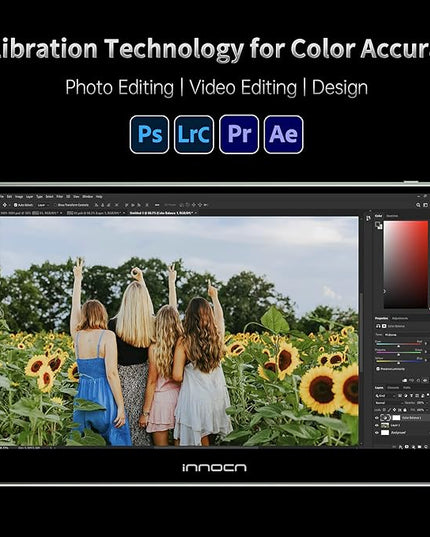Screen dimensions: 430x537
Task: Switch to the Swatches tab
Action: click(392, 216)
